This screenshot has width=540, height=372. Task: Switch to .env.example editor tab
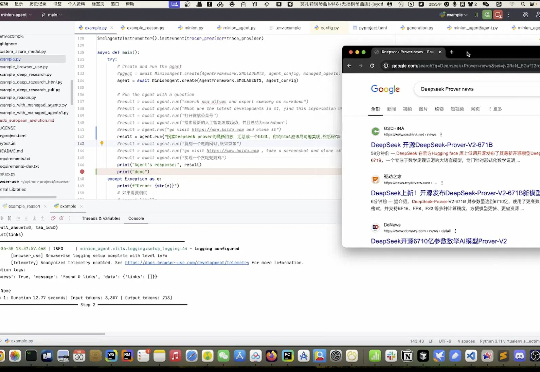click(x=286, y=28)
